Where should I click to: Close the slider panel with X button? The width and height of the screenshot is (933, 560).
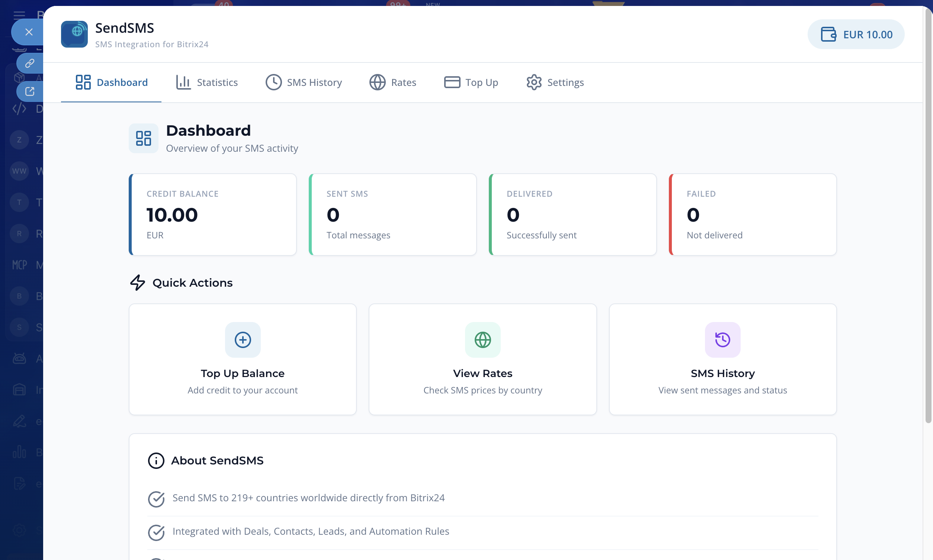pyautogui.click(x=29, y=32)
